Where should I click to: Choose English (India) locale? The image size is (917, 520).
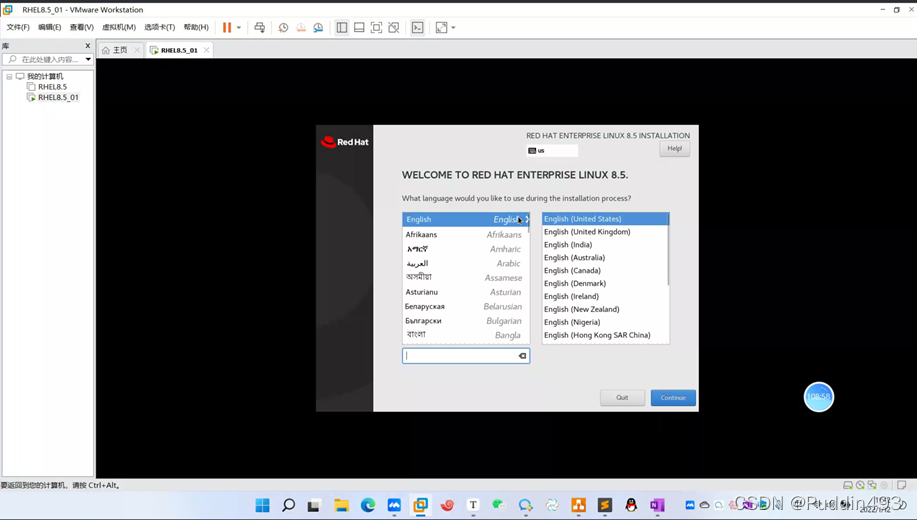(605, 244)
